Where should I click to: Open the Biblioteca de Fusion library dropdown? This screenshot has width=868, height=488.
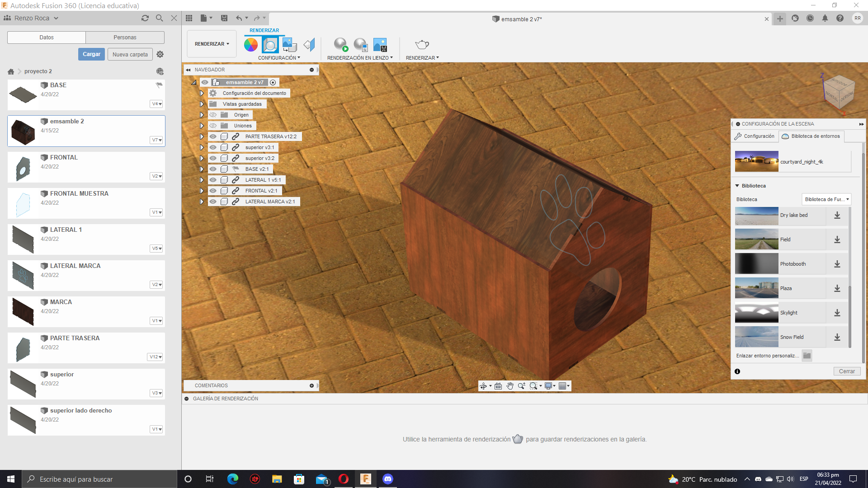[x=826, y=199]
